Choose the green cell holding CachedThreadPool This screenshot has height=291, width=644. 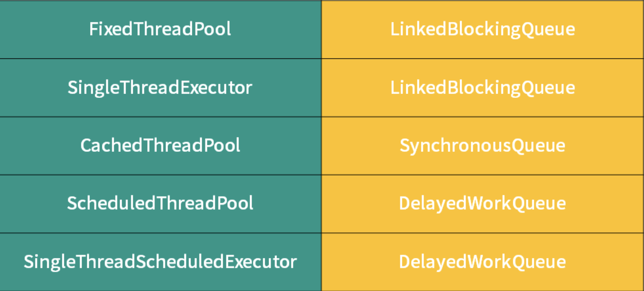tap(160, 146)
